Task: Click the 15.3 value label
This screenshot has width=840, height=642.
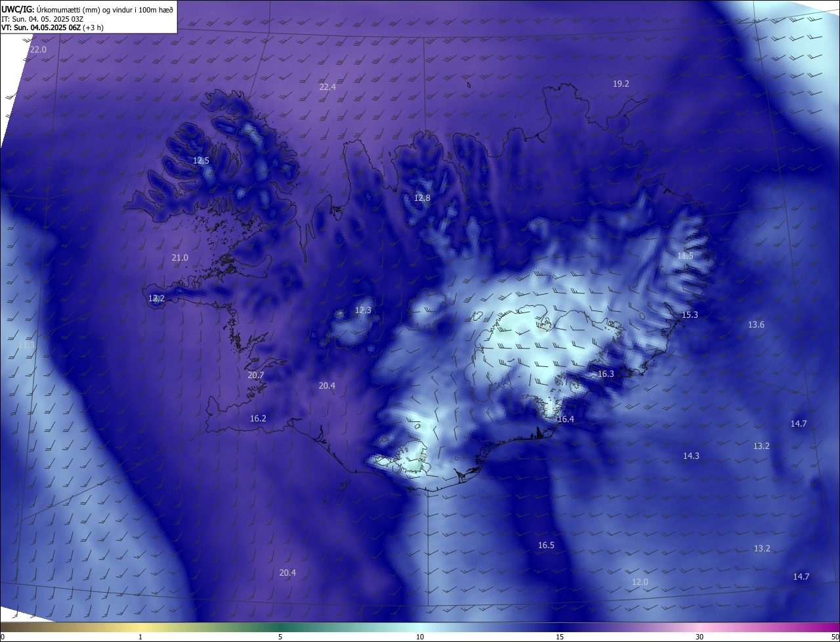Action: [690, 314]
